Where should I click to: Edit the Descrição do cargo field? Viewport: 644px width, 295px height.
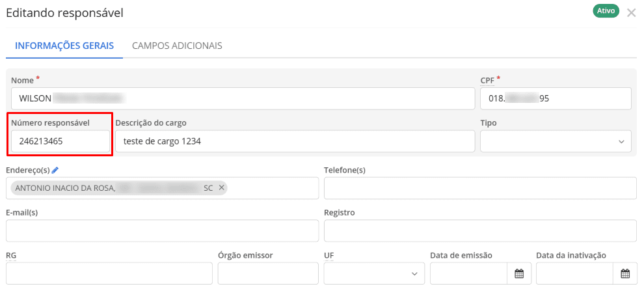[x=295, y=141]
